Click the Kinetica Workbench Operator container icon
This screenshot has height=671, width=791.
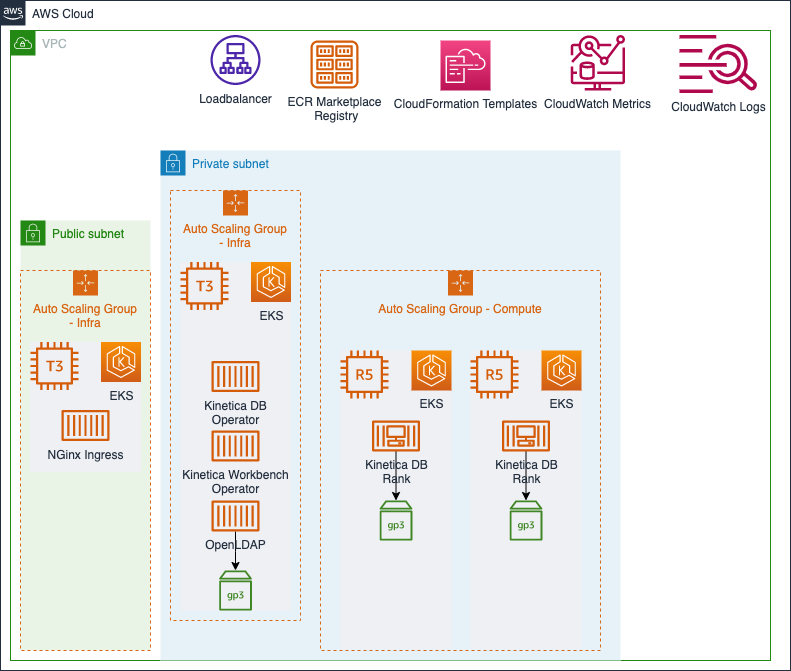(x=235, y=446)
